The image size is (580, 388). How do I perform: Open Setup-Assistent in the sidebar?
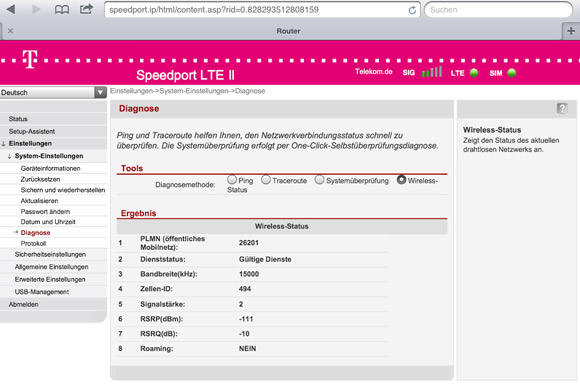point(32,131)
